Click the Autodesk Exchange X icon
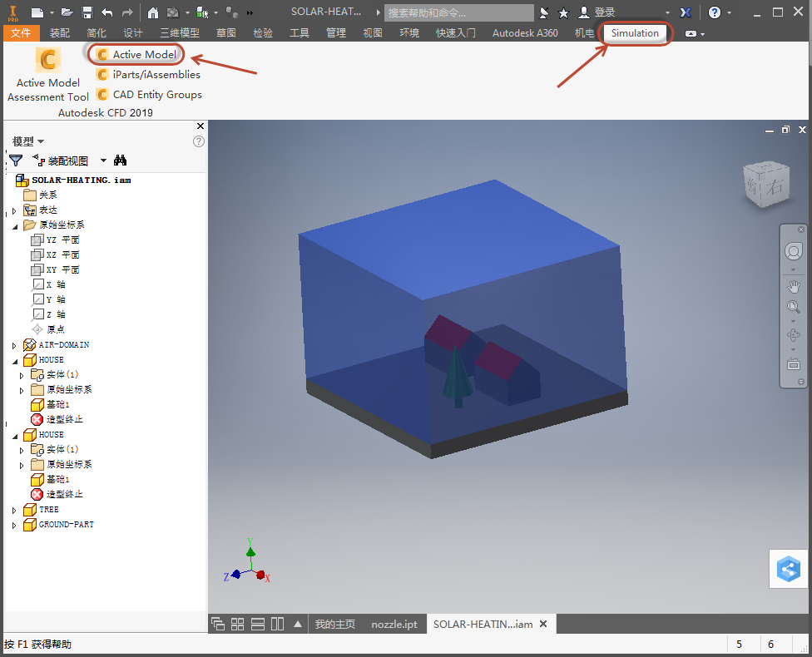Screen dimensions: 812x657 pos(686,12)
